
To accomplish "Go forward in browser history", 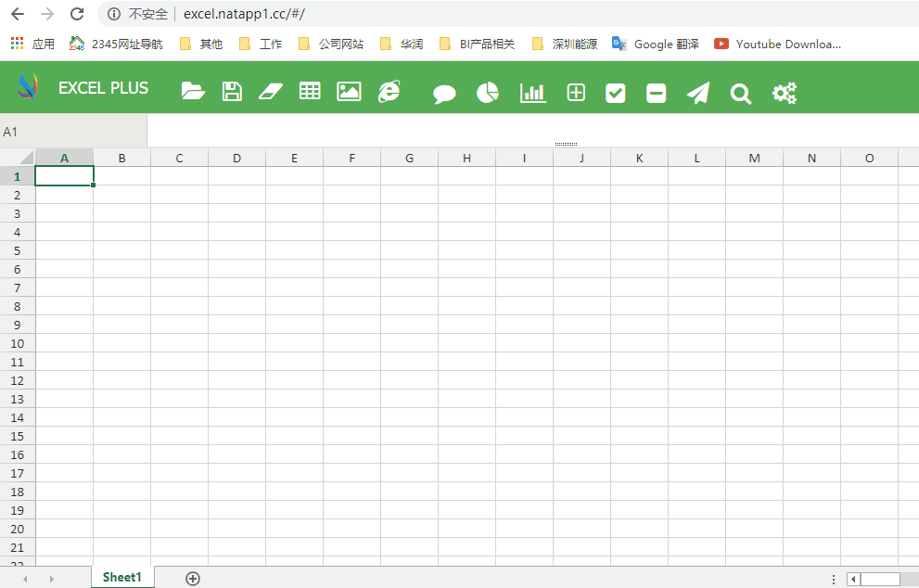I will 47,14.
